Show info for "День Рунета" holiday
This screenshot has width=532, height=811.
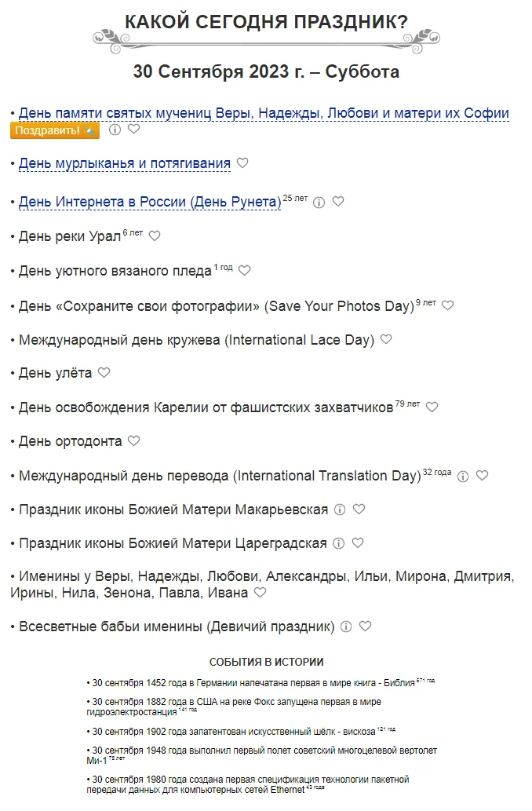point(319,202)
